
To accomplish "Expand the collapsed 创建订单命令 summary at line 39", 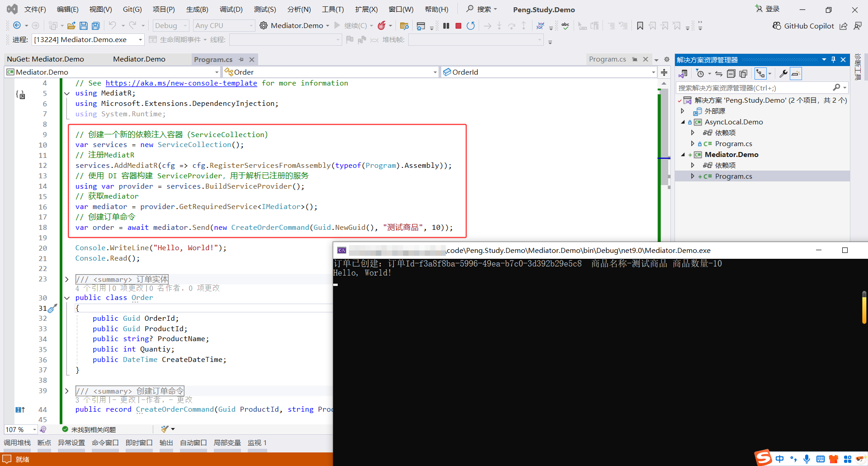I will click(67, 391).
